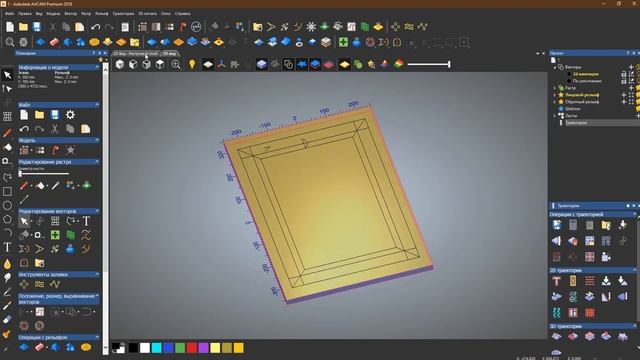Image resolution: width=640 pixels, height=360 pixels.
Task: Click the red grid icon in the 2D траектории row
Action: tap(589, 313)
